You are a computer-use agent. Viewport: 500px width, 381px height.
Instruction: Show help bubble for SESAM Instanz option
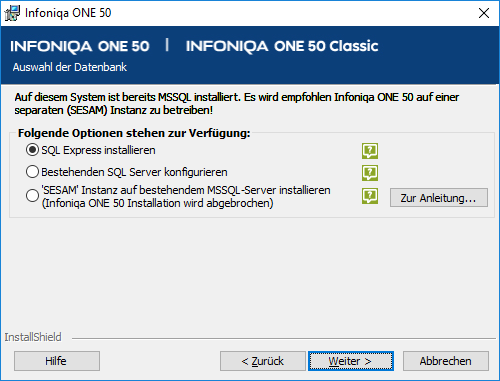pyautogui.click(x=370, y=196)
